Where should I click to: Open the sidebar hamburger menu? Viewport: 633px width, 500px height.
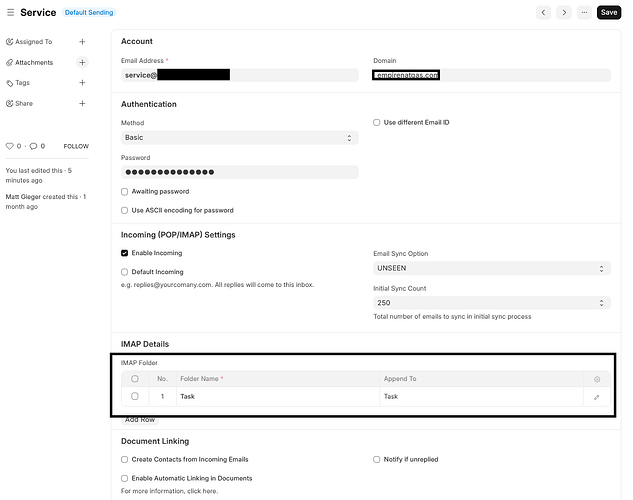tap(10, 13)
